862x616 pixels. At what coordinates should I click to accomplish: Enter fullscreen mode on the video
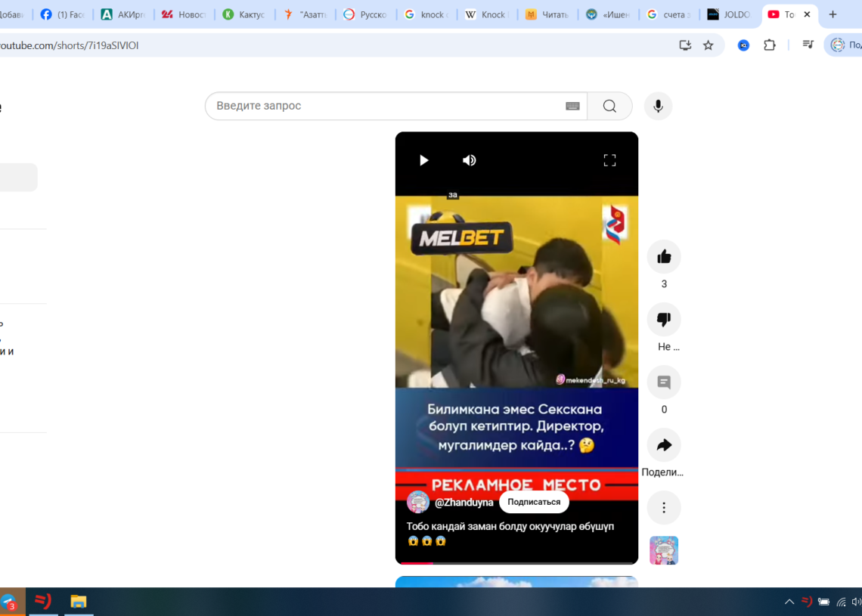tap(609, 160)
